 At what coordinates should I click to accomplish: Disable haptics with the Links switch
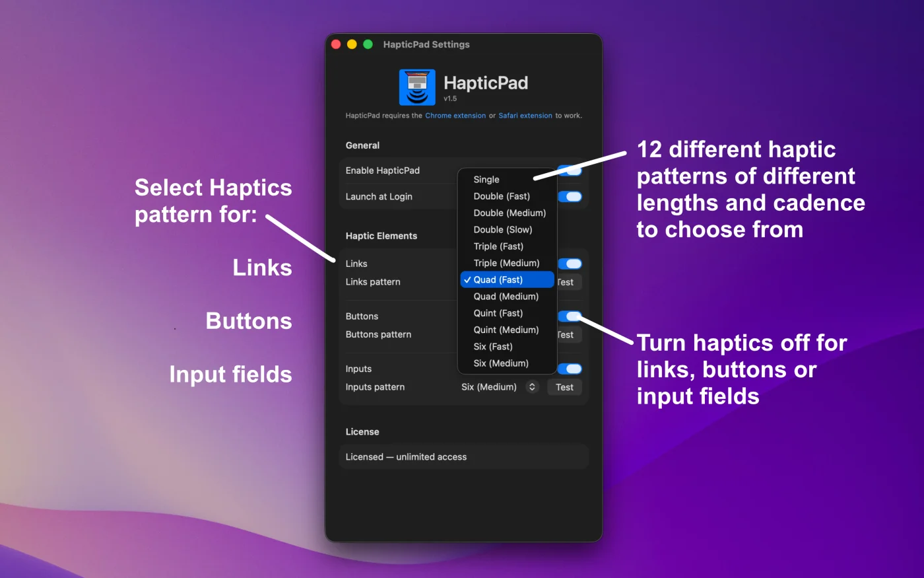pos(570,264)
